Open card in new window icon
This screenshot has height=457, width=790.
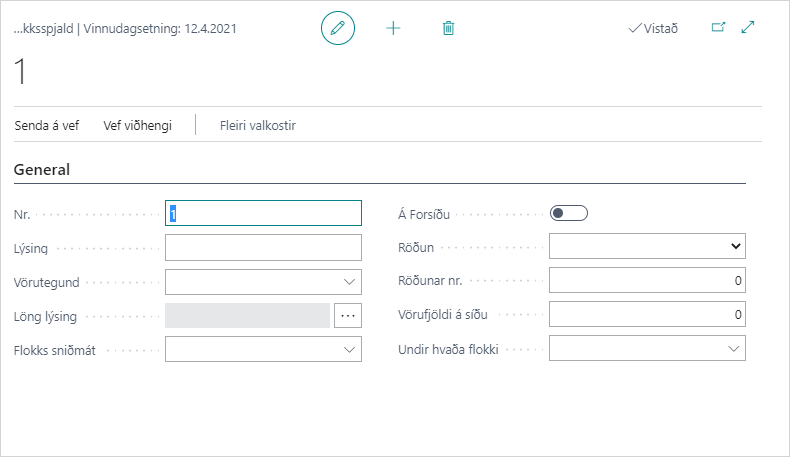(x=718, y=28)
